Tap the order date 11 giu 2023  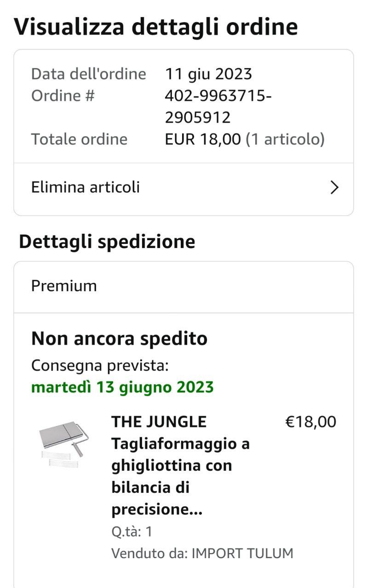208,74
